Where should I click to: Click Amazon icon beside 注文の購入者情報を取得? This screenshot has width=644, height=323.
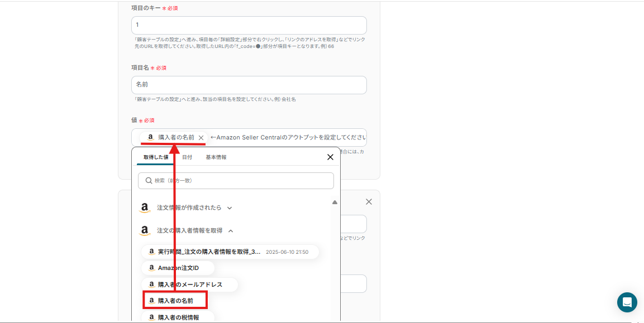click(144, 231)
